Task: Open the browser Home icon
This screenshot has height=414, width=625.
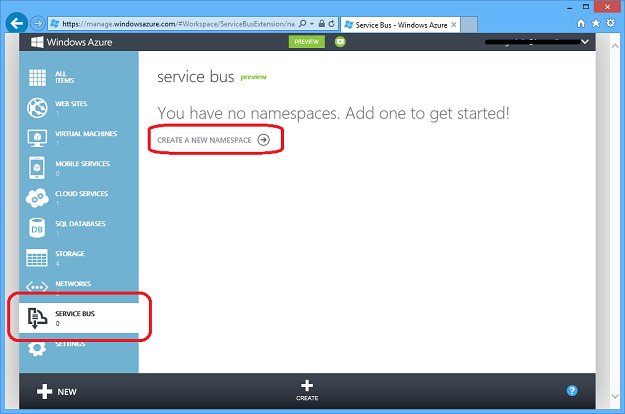Action: (581, 24)
